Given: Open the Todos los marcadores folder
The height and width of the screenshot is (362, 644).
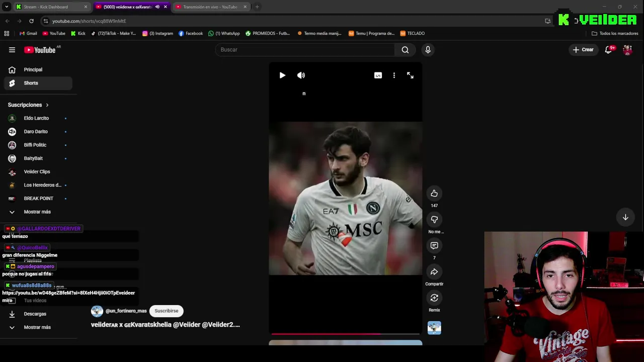Looking at the screenshot, I should point(615,34).
